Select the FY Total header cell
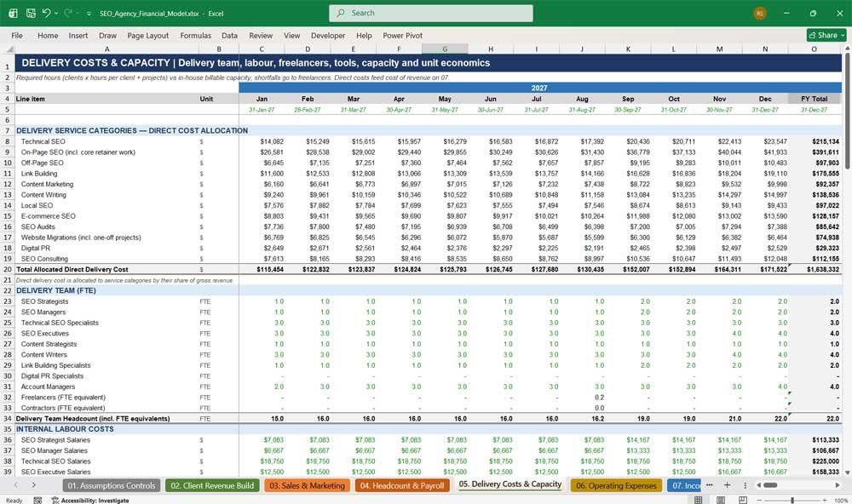 (x=814, y=99)
